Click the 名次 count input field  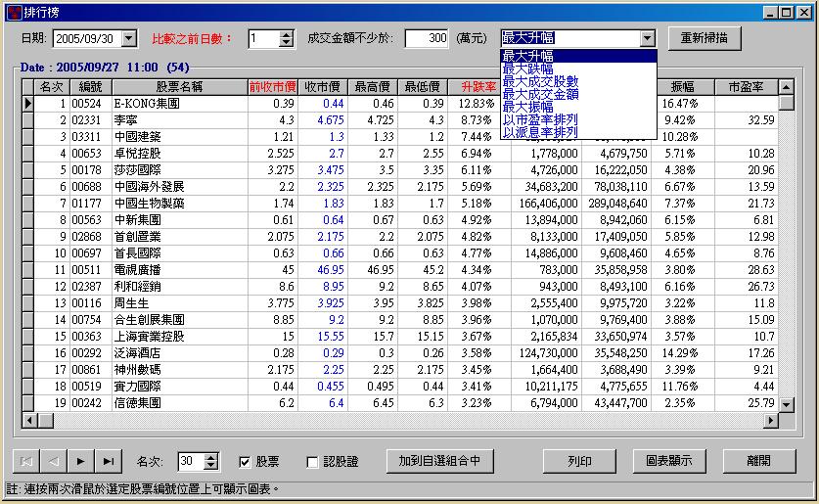click(191, 461)
